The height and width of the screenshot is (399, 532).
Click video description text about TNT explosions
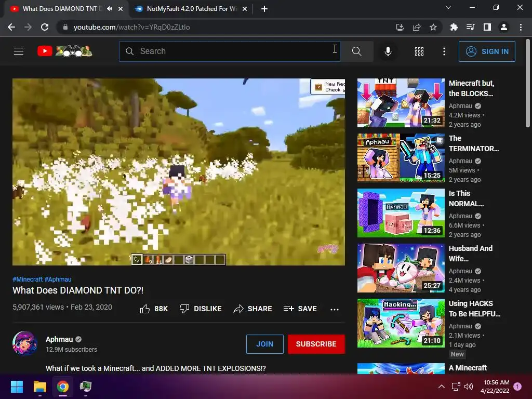(x=156, y=368)
